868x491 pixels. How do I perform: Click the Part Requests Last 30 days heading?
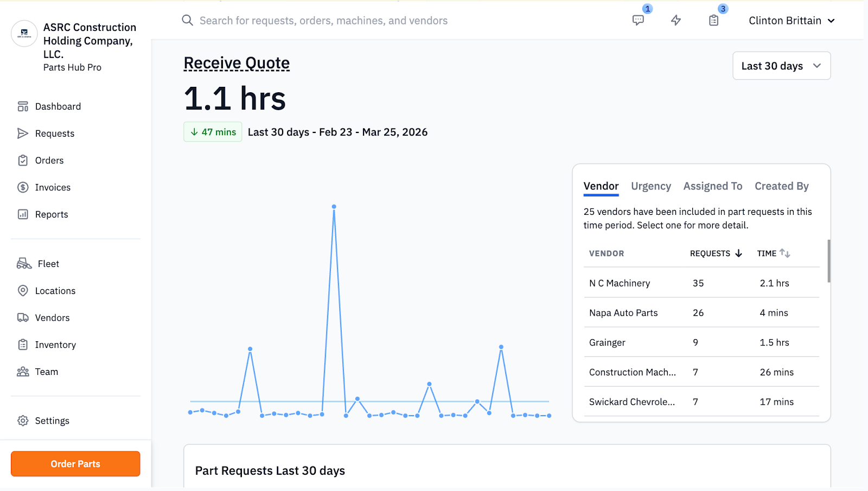pos(270,471)
